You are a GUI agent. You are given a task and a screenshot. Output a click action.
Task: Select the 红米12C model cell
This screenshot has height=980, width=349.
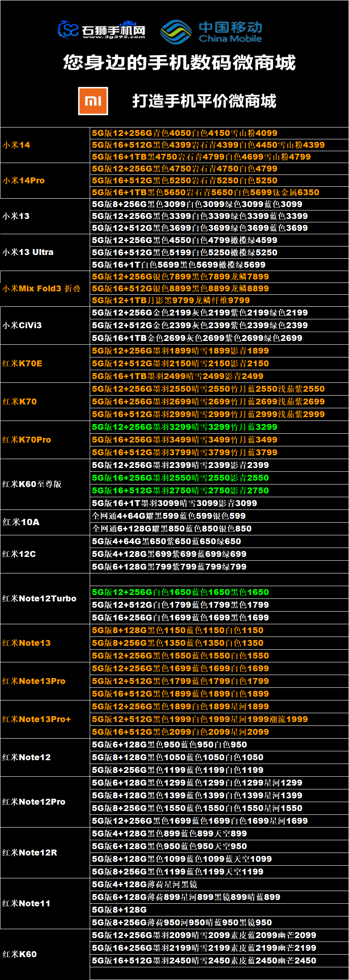coord(45,554)
